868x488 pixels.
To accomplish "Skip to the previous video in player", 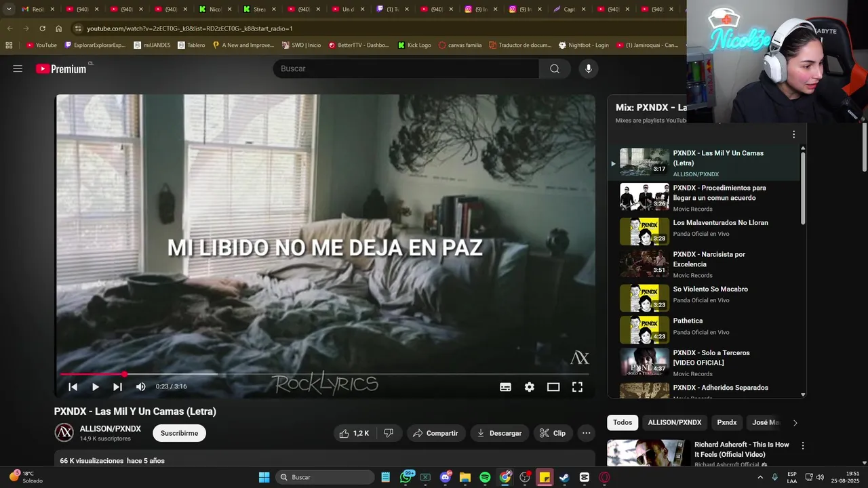I will pyautogui.click(x=73, y=386).
